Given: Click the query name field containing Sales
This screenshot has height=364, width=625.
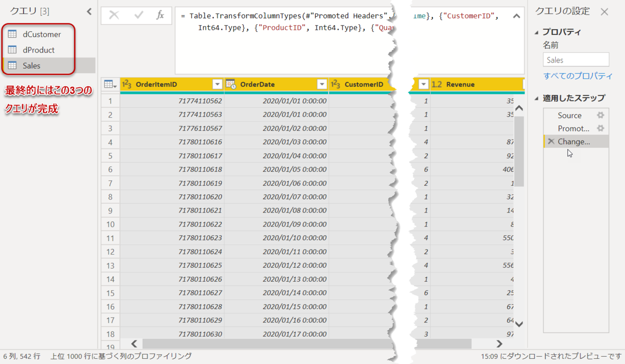Looking at the screenshot, I should (576, 60).
